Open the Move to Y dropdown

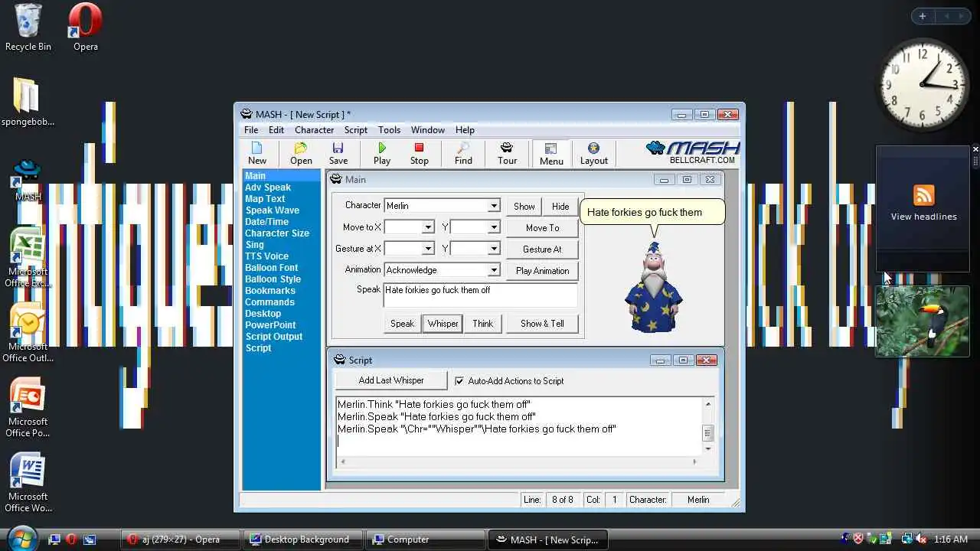click(x=494, y=227)
